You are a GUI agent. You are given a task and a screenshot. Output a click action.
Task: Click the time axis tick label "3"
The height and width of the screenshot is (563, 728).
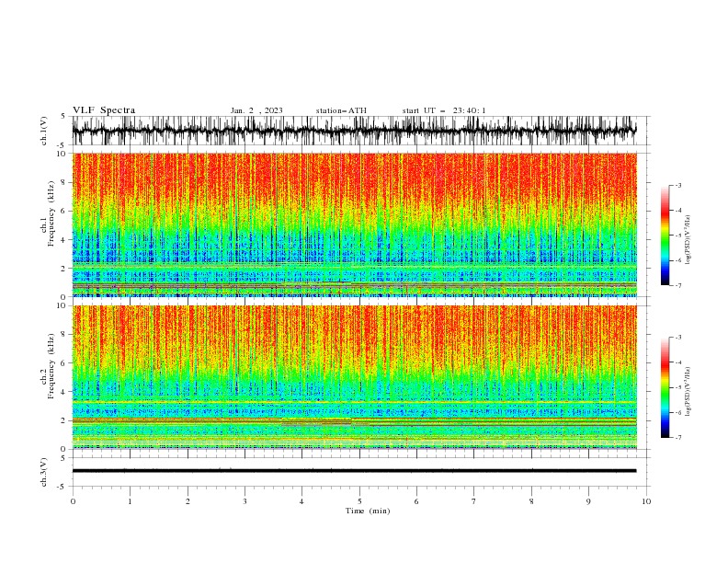(245, 501)
